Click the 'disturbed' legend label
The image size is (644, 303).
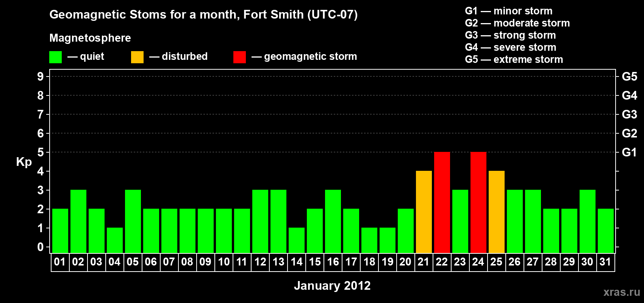pyautogui.click(x=185, y=56)
